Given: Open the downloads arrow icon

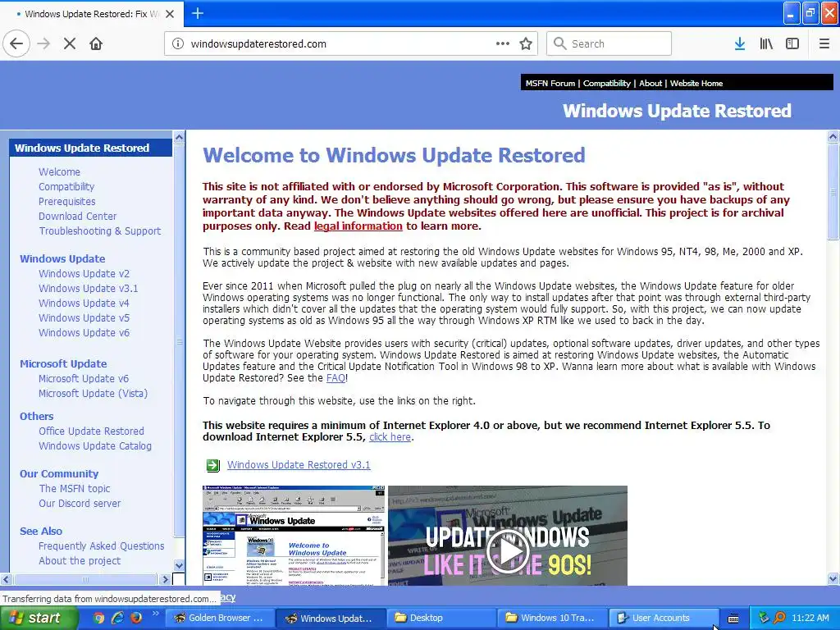Looking at the screenshot, I should tap(740, 44).
